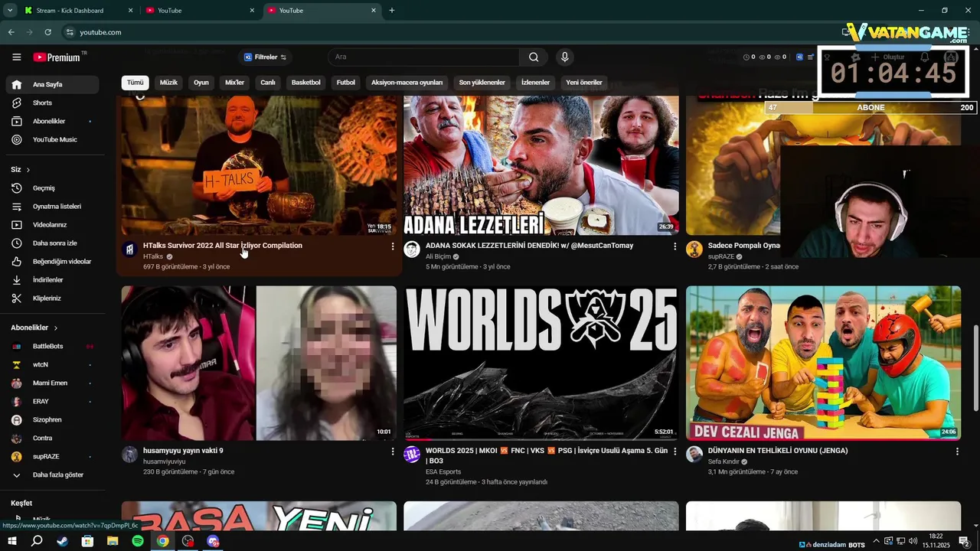The height and width of the screenshot is (551, 980).
Task: Click the ESA Esports channel avatar
Action: [412, 455]
